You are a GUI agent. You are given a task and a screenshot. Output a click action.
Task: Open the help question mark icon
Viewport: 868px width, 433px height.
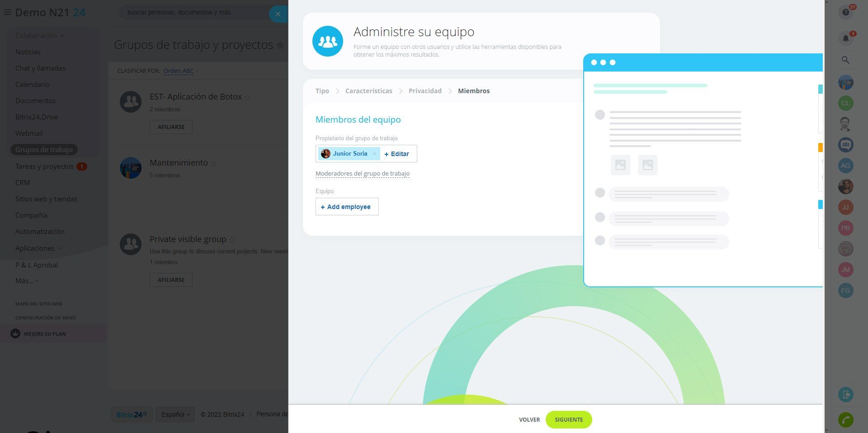pos(845,12)
